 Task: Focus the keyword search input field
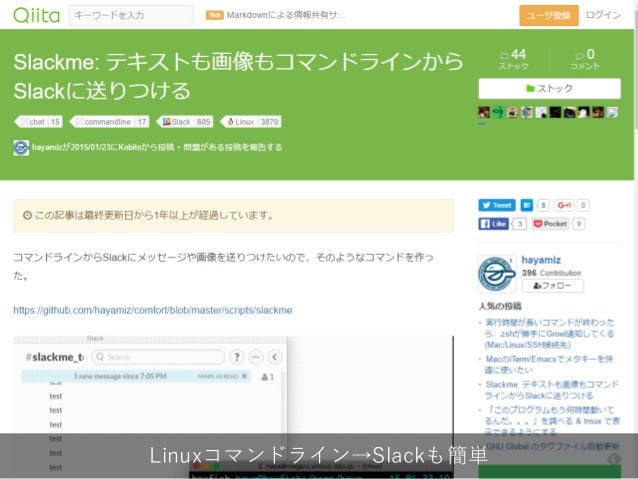click(131, 15)
